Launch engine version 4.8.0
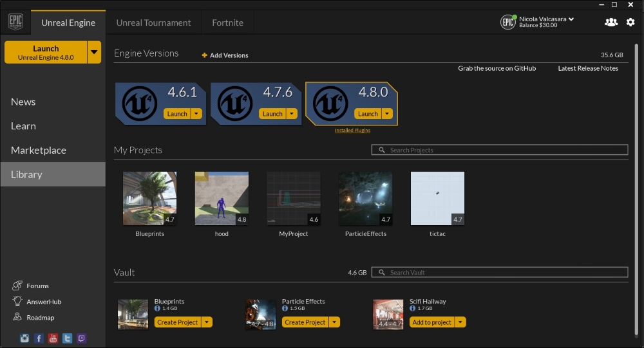 [368, 114]
